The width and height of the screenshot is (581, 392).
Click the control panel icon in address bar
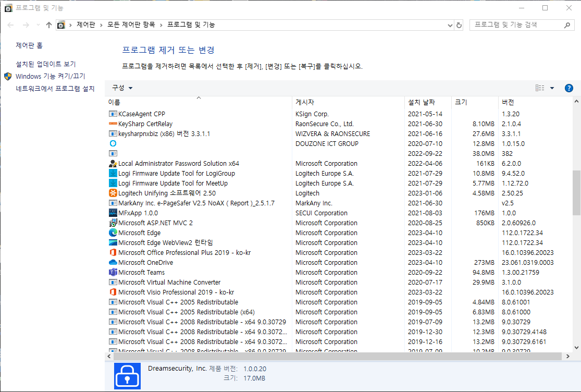61,25
